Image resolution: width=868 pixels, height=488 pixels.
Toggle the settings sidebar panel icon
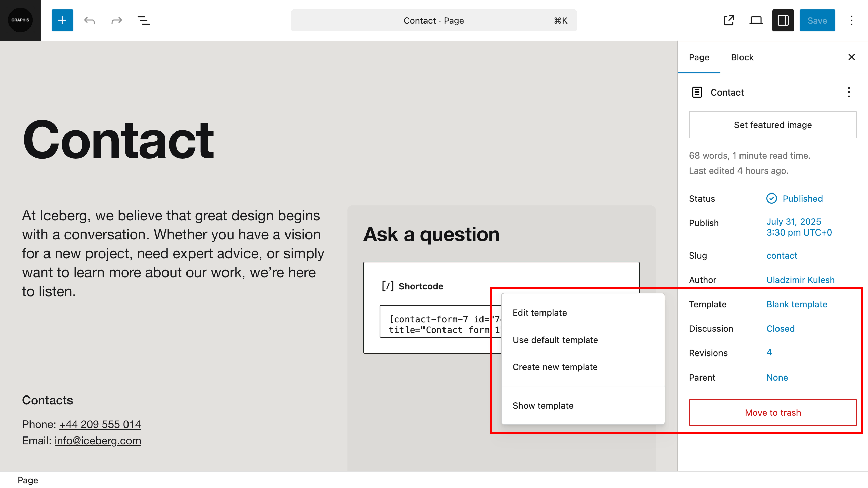tap(783, 20)
